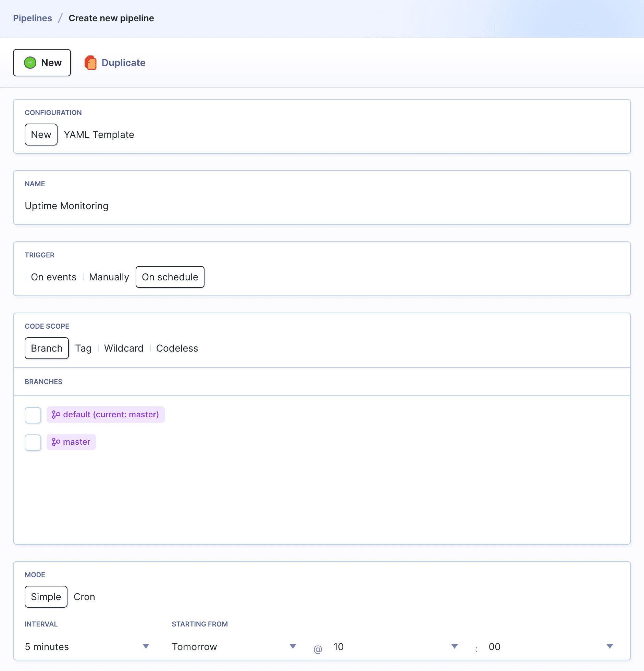
Task: Select Codeless code scope option
Action: click(x=177, y=348)
